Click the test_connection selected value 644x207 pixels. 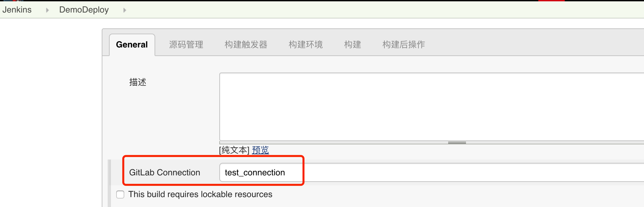[255, 172]
